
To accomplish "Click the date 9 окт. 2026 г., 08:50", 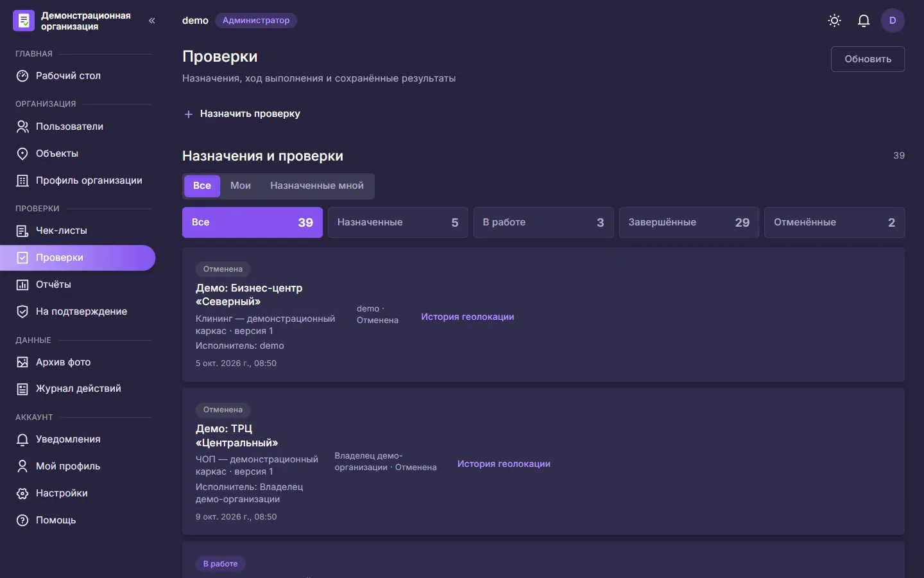I will pos(236,517).
